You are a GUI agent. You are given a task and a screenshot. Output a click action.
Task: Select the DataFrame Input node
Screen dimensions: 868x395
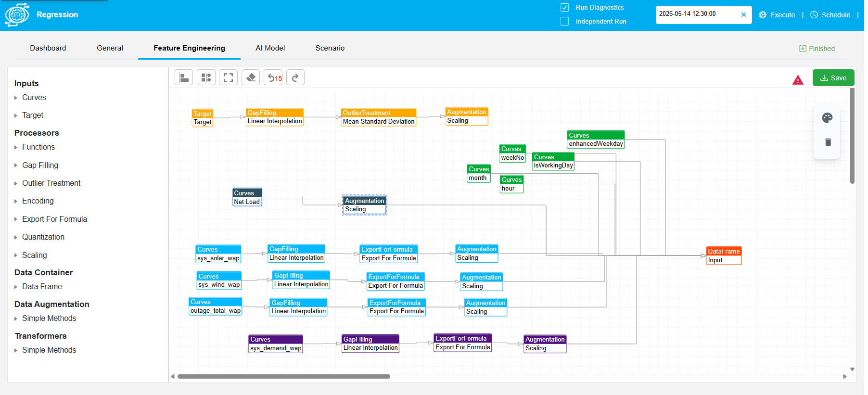pos(724,256)
